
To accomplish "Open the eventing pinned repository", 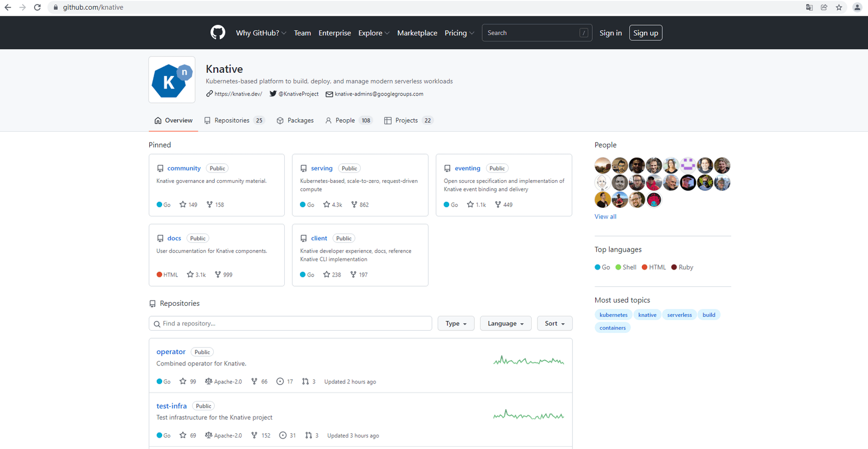I will pos(468,168).
